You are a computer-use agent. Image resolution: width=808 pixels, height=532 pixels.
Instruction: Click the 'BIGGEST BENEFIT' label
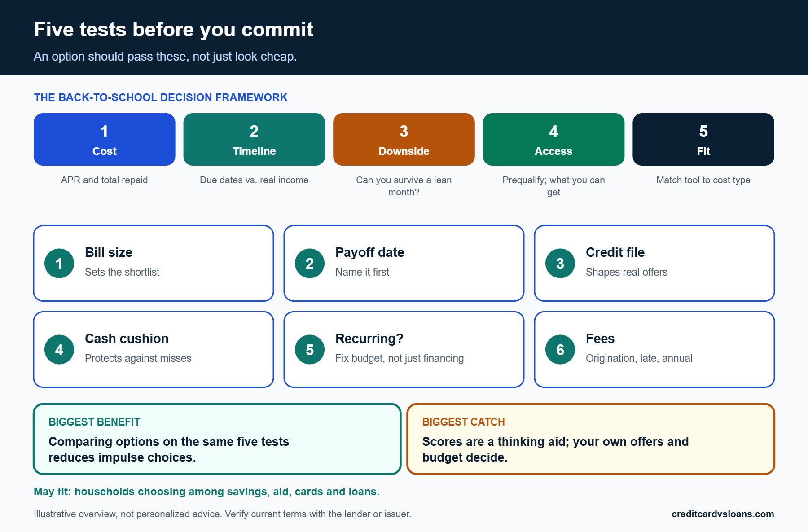pos(94,422)
